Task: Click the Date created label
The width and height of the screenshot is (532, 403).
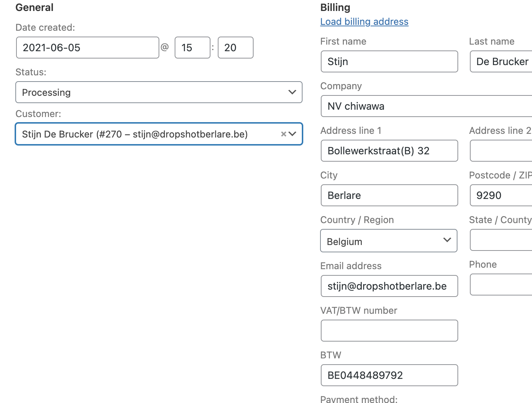Action: tap(45, 27)
